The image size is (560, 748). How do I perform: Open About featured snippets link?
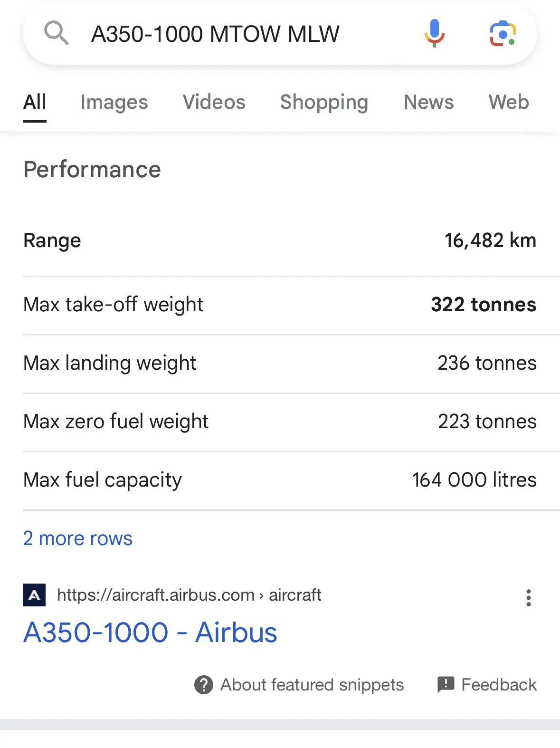click(312, 685)
